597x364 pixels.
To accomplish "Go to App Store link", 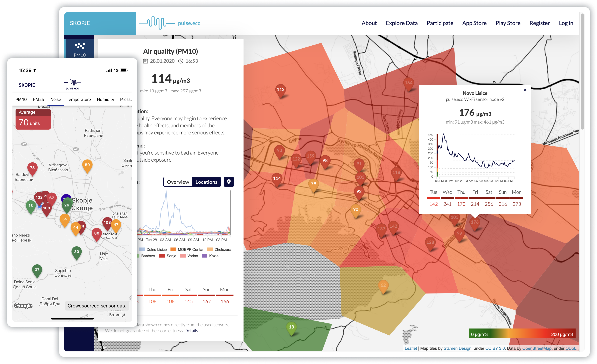I will click(x=474, y=23).
